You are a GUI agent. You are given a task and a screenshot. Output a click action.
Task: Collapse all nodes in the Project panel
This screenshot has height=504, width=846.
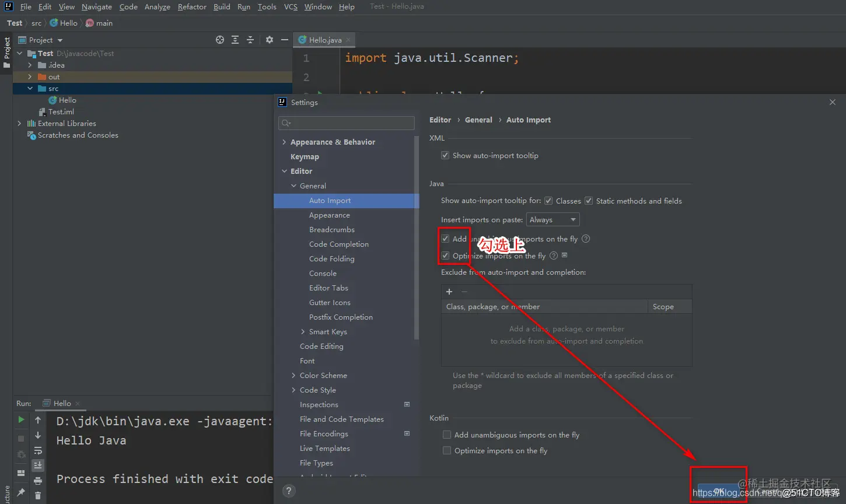[x=250, y=40]
